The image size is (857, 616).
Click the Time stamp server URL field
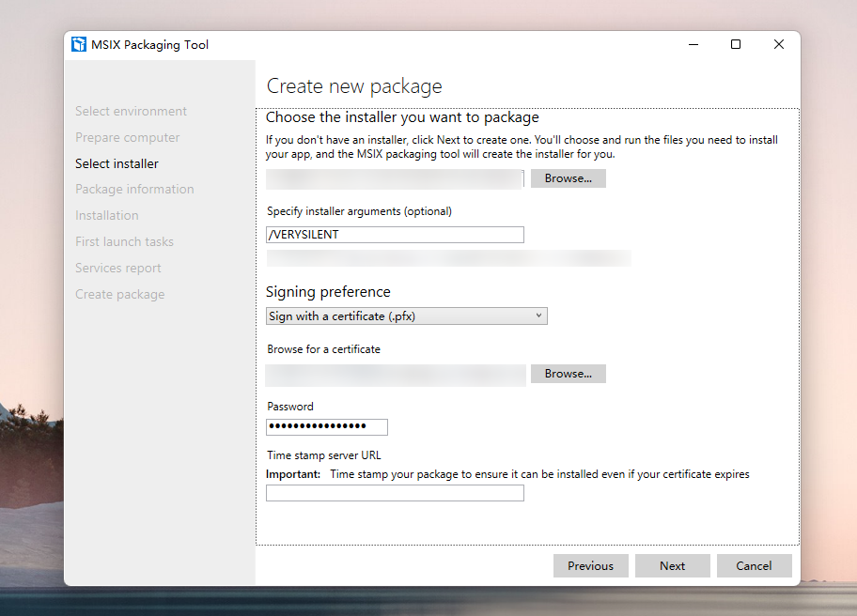(395, 493)
